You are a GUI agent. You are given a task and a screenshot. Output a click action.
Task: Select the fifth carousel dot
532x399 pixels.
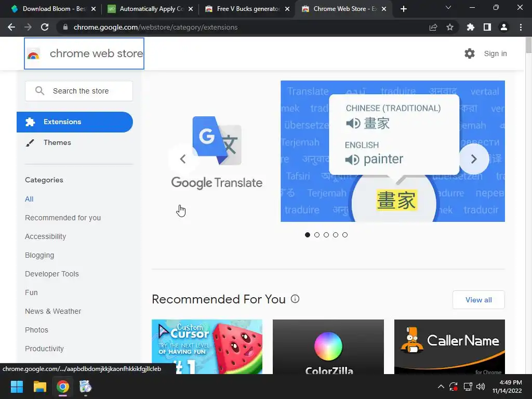[345, 235]
